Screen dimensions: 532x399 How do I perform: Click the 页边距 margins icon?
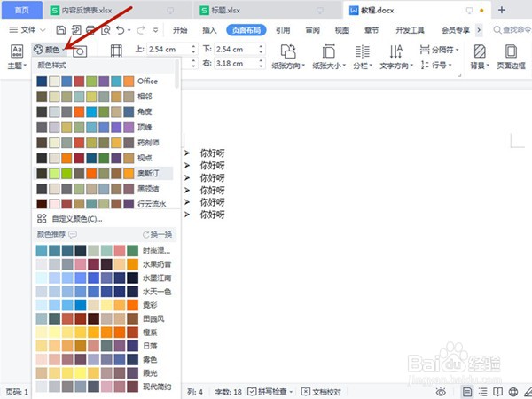tap(116, 51)
